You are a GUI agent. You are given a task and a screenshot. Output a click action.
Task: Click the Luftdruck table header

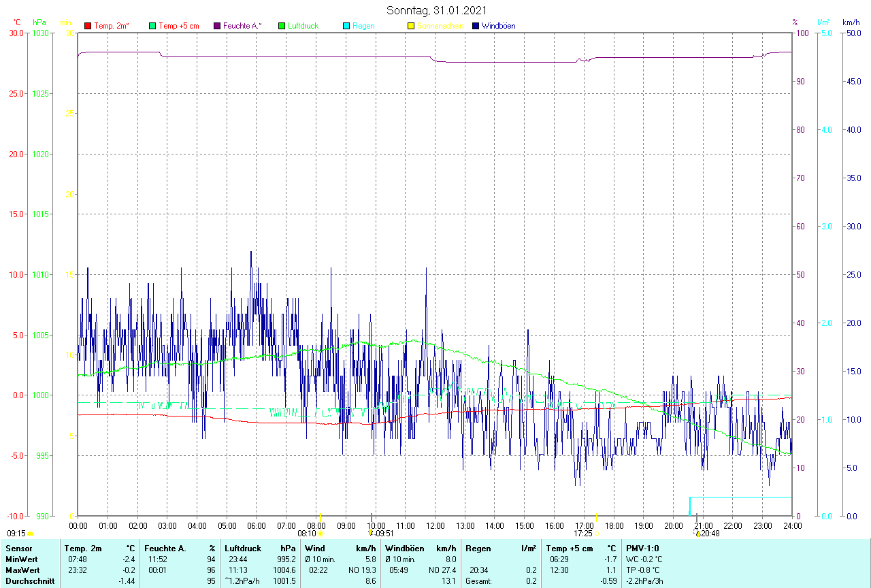(x=242, y=549)
